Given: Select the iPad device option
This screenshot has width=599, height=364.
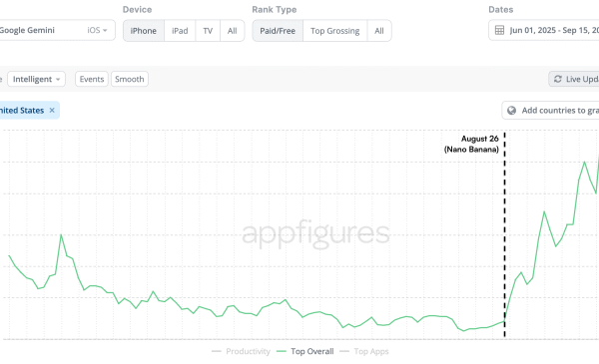Looking at the screenshot, I should 180,31.
